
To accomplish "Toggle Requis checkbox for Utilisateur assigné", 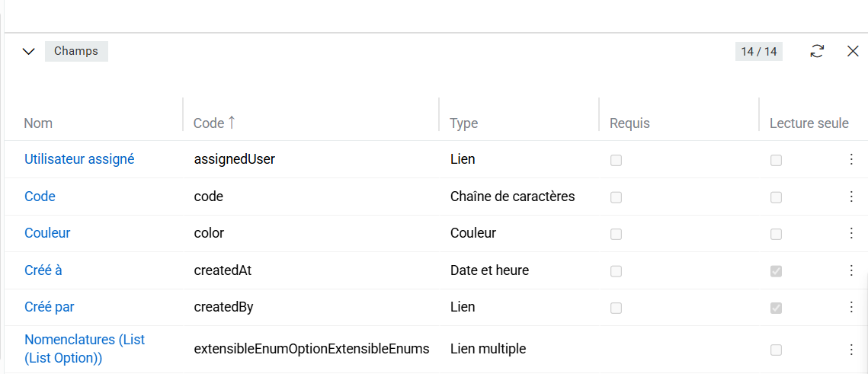I will click(x=616, y=160).
